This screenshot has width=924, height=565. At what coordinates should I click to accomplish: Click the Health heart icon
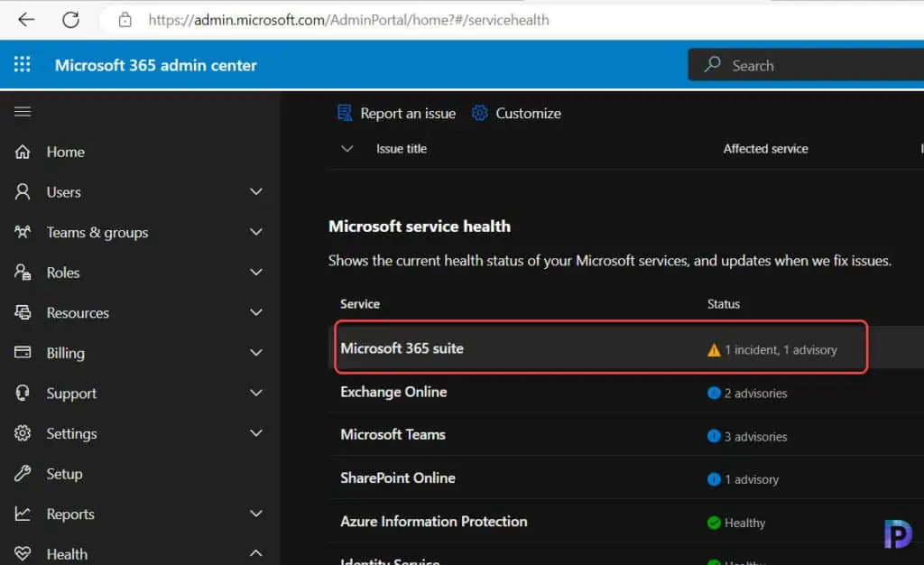pos(23,553)
